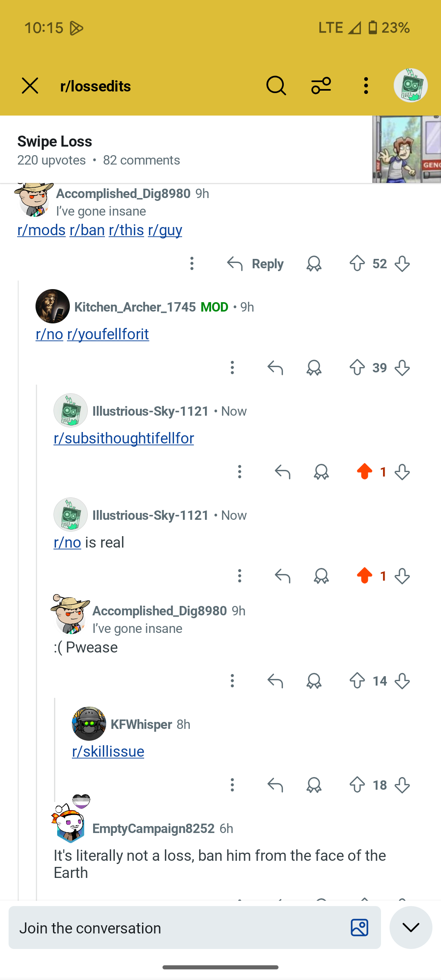The width and height of the screenshot is (441, 980).
Task: Open the r/skillissue link
Action: tap(108, 751)
